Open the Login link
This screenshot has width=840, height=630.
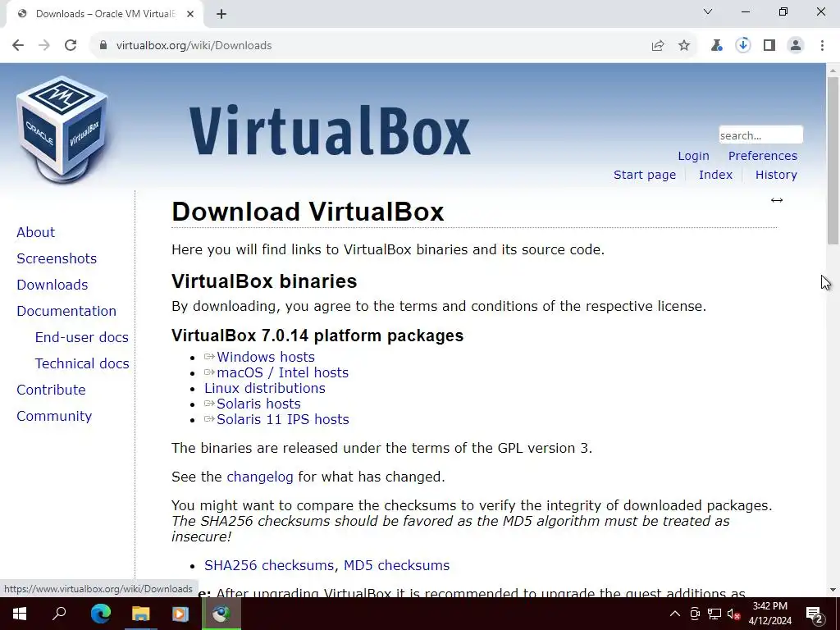(x=693, y=156)
